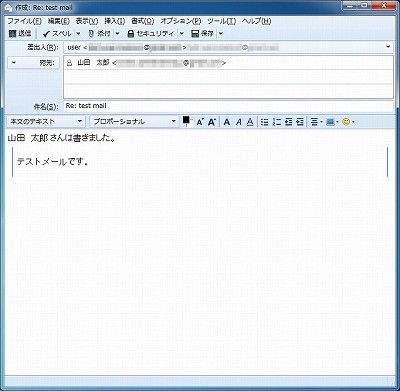This screenshot has width=400, height=391.
Task: Click the 送信 send button
Action: (x=20, y=33)
